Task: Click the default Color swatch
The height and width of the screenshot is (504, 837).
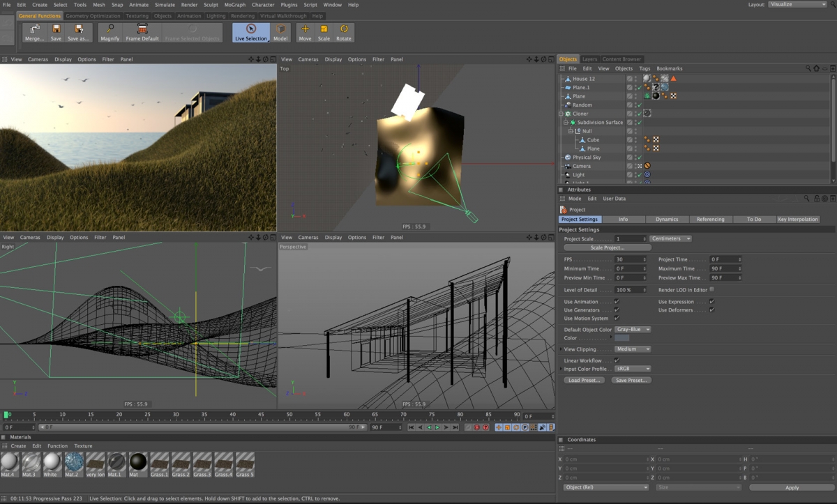Action: [621, 338]
